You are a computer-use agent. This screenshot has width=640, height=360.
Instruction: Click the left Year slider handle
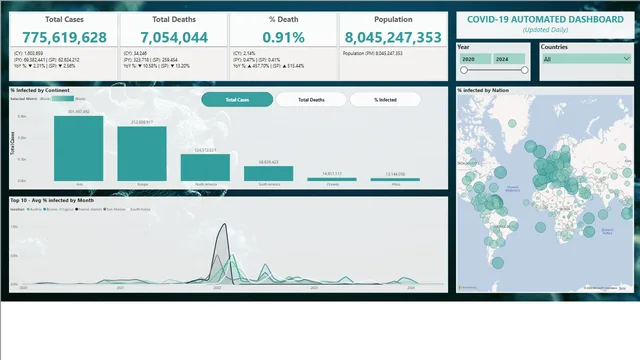coord(464,70)
